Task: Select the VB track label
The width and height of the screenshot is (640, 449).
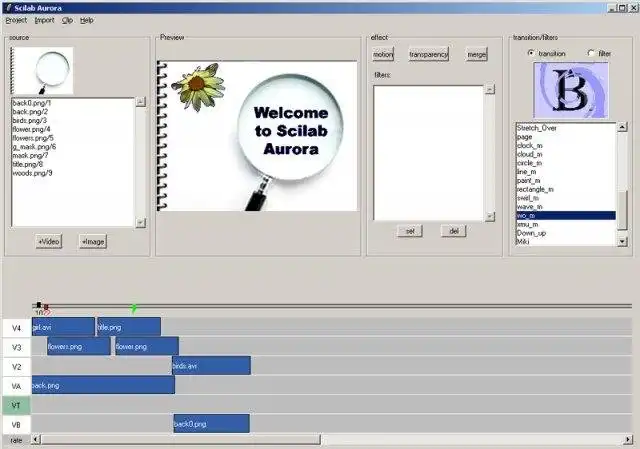Action: (17, 425)
